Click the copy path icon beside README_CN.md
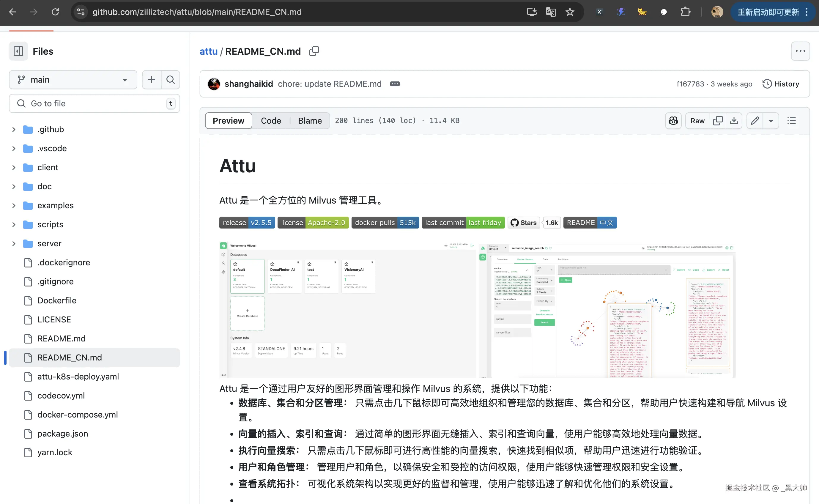This screenshot has height=504, width=819. coord(314,51)
